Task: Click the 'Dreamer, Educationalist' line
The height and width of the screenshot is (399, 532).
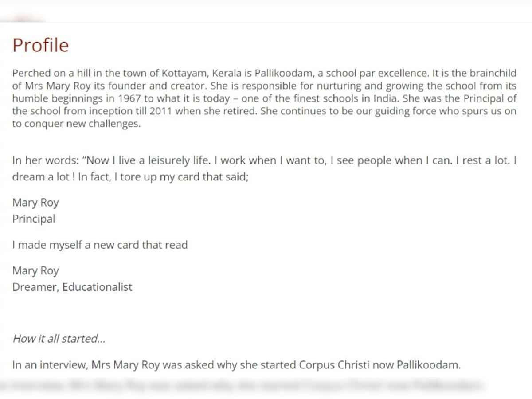Action: point(72,287)
